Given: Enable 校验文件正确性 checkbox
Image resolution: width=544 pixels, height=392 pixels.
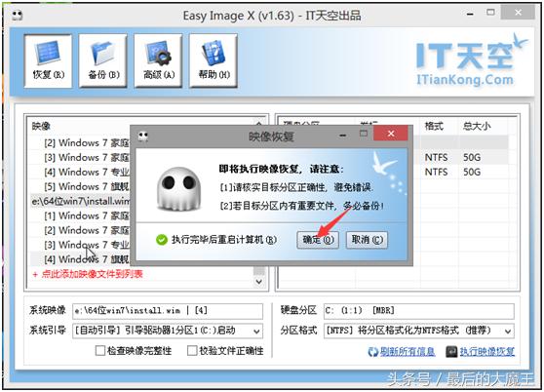Looking at the screenshot, I should click(192, 351).
